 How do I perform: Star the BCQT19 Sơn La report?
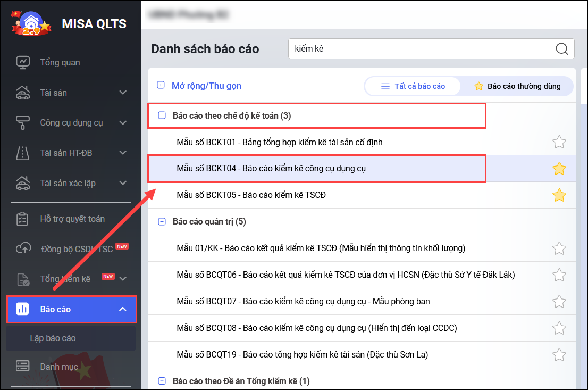tap(559, 355)
